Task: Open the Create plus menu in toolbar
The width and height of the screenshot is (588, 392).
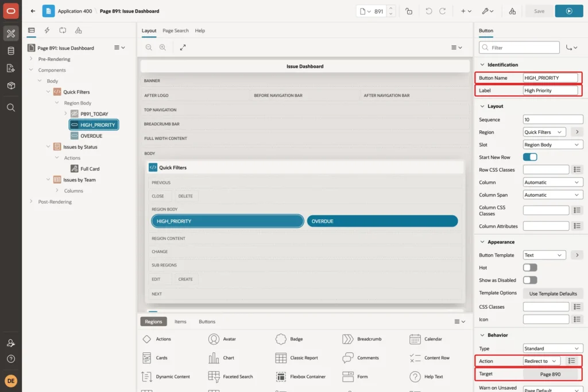Action: 466,11
